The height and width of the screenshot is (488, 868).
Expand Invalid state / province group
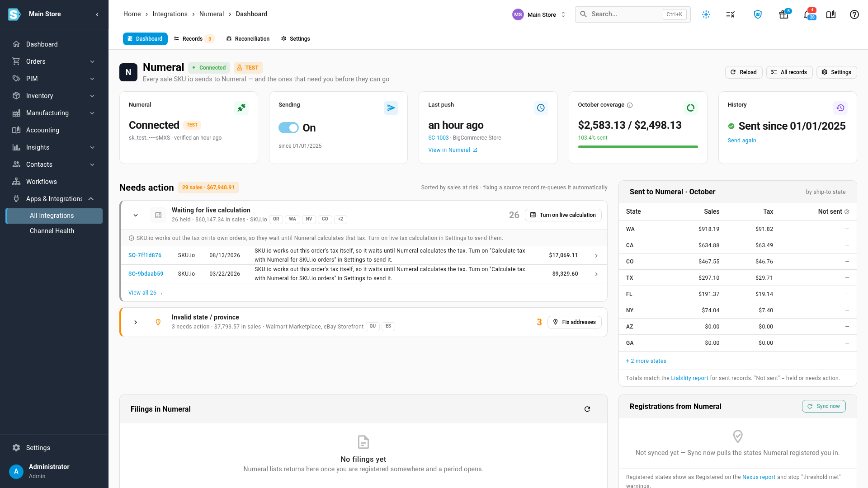tap(136, 322)
